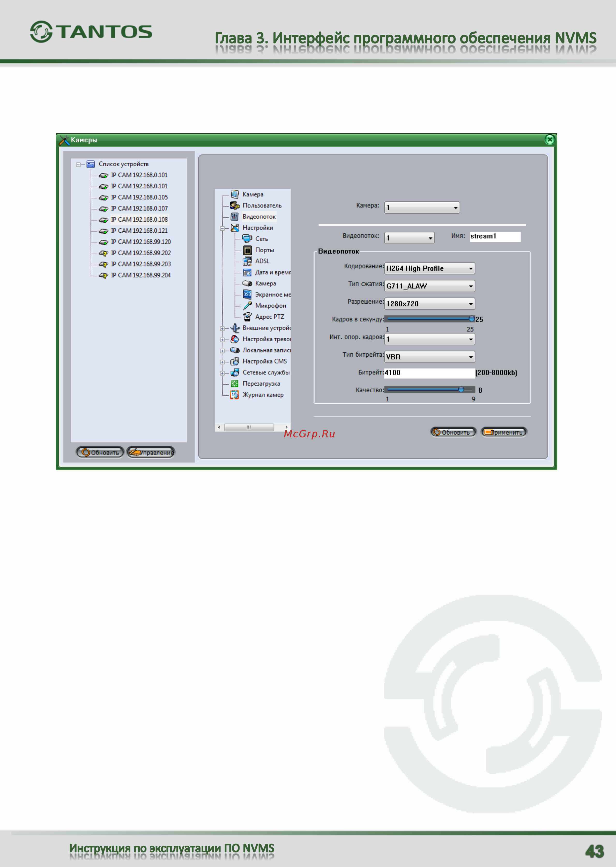616x867 pixels.
Task: Expand the Настройка тревоги node
Action: [222, 340]
